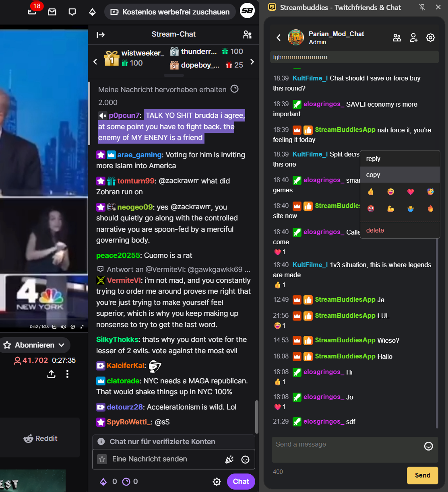Go back using the chevron beside Parian_Mod_Chat
This screenshot has width=448, height=492.
(279, 38)
